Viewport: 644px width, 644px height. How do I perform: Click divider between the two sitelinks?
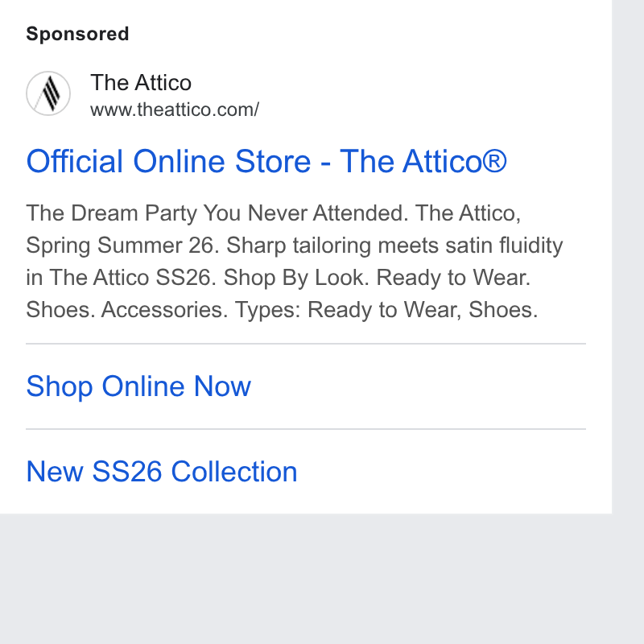click(306, 429)
